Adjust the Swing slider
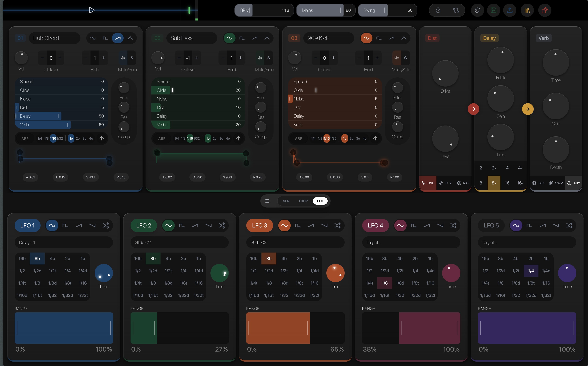This screenshot has width=588, height=366. (387, 10)
